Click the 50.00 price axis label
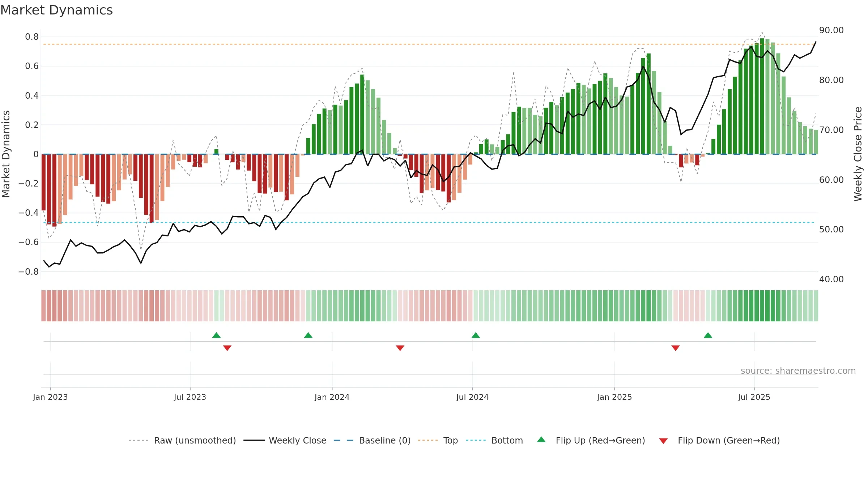The image size is (868, 488). (831, 230)
